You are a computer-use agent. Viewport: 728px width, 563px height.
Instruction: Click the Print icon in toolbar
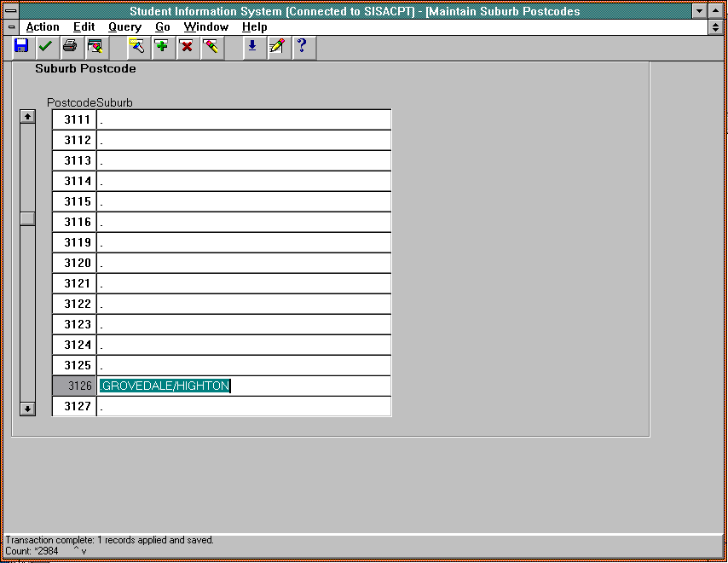coord(70,46)
